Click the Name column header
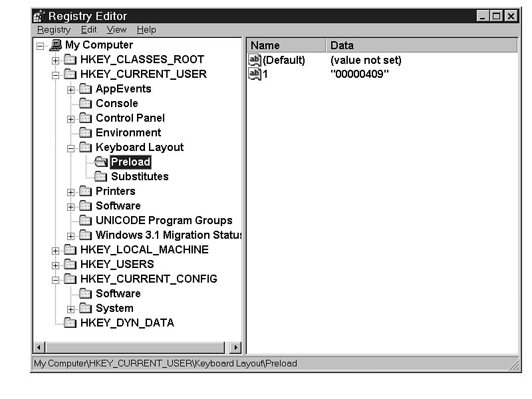The width and height of the screenshot is (532, 399). click(286, 45)
